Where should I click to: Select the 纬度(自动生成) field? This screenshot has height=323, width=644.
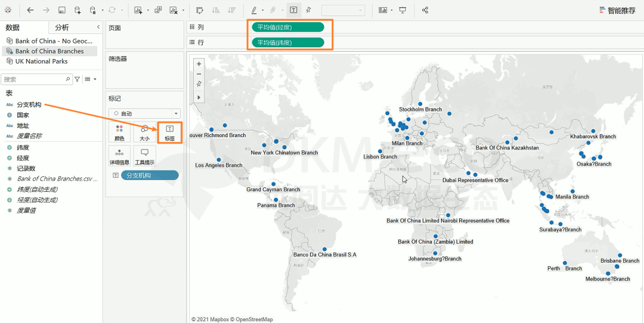tap(37, 189)
